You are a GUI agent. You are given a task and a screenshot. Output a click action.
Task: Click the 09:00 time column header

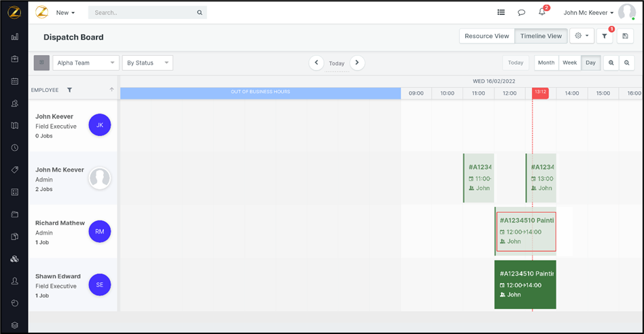[x=416, y=93]
